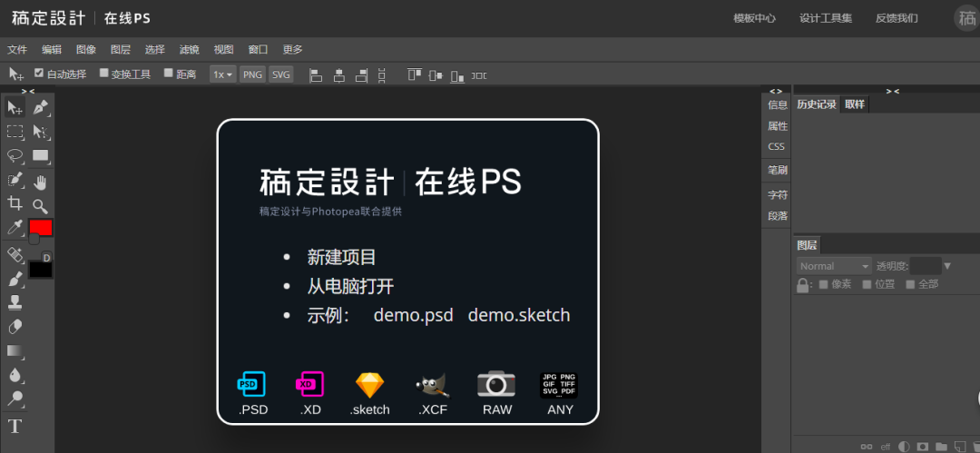980x453 pixels.
Task: Open the Normal blend mode dropdown
Action: pyautogui.click(x=834, y=266)
